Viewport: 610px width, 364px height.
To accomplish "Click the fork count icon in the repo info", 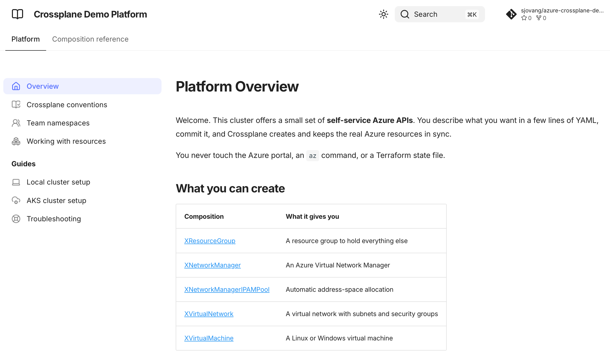I will click(539, 18).
